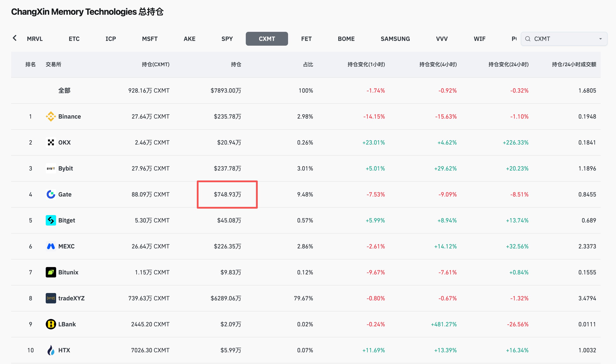Click into the CXMT search field
The width and height of the screenshot is (616, 364).
pyautogui.click(x=564, y=39)
